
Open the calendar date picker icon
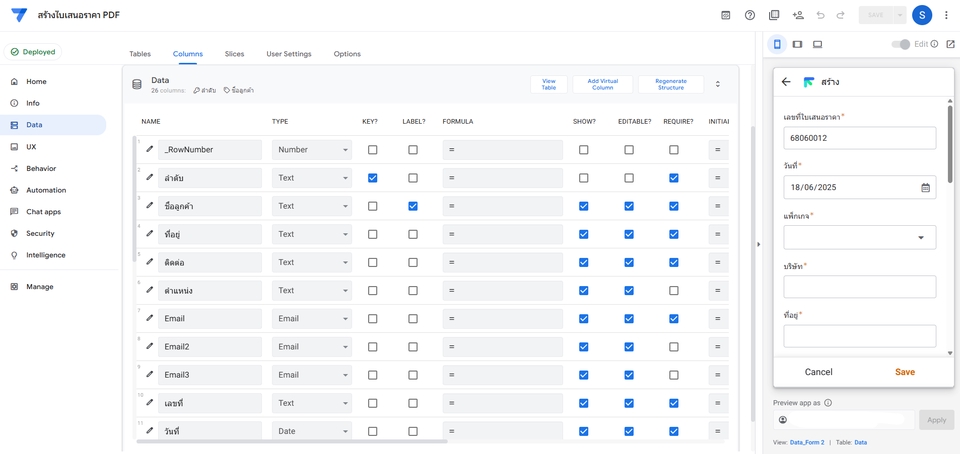[x=925, y=187]
